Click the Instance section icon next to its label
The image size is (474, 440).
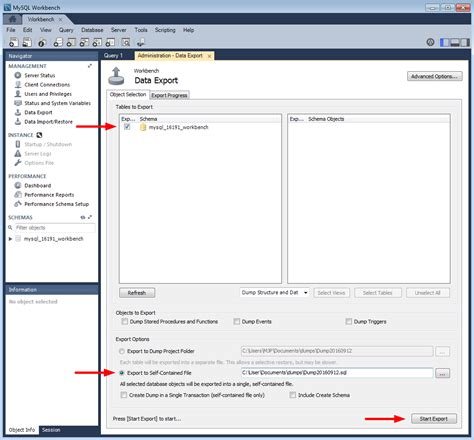pyautogui.click(x=39, y=135)
